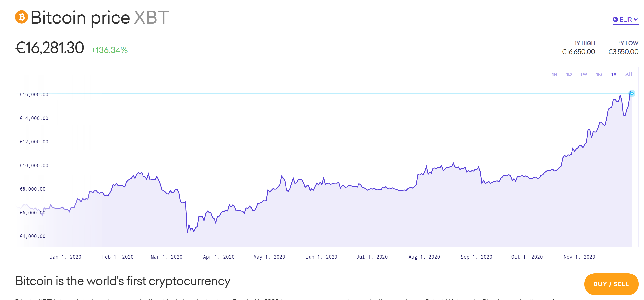
Task: Click the chevron arrow beside EUR
Action: 636,20
